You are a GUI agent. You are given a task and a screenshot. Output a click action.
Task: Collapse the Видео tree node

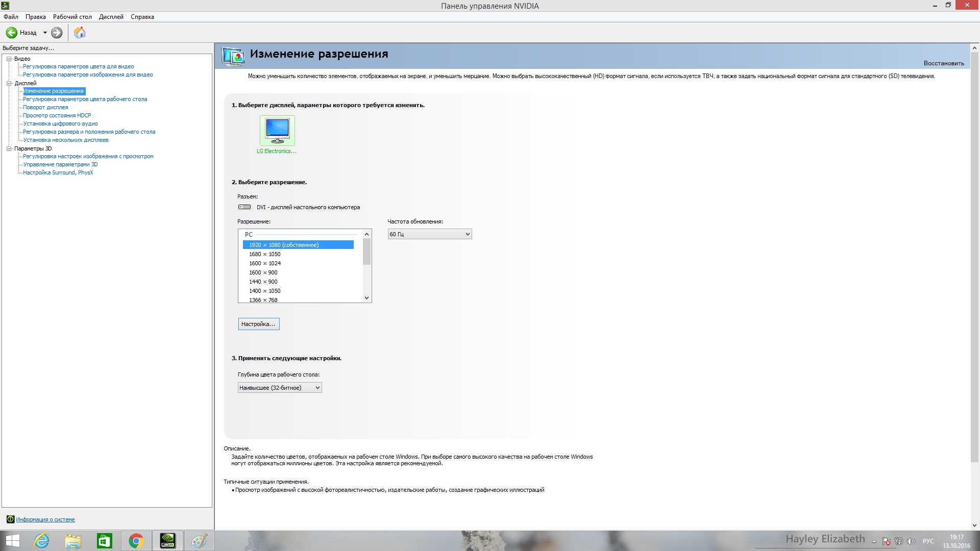pyautogui.click(x=9, y=59)
